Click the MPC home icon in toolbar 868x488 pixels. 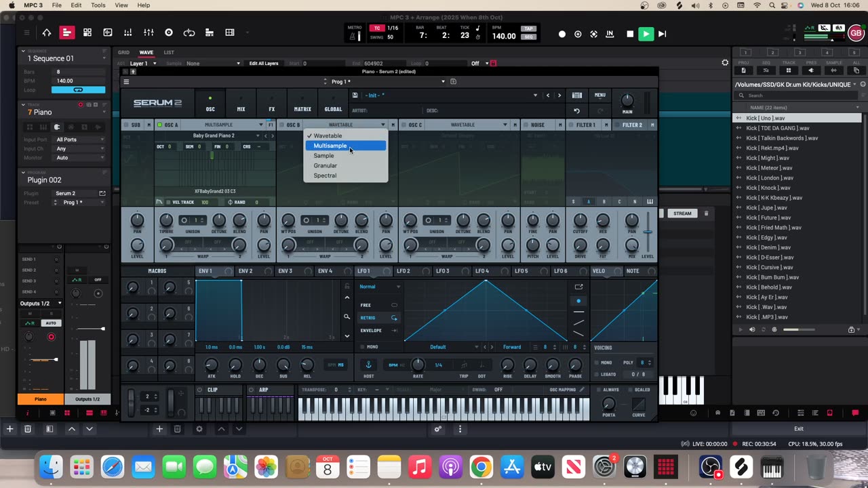[47, 33]
